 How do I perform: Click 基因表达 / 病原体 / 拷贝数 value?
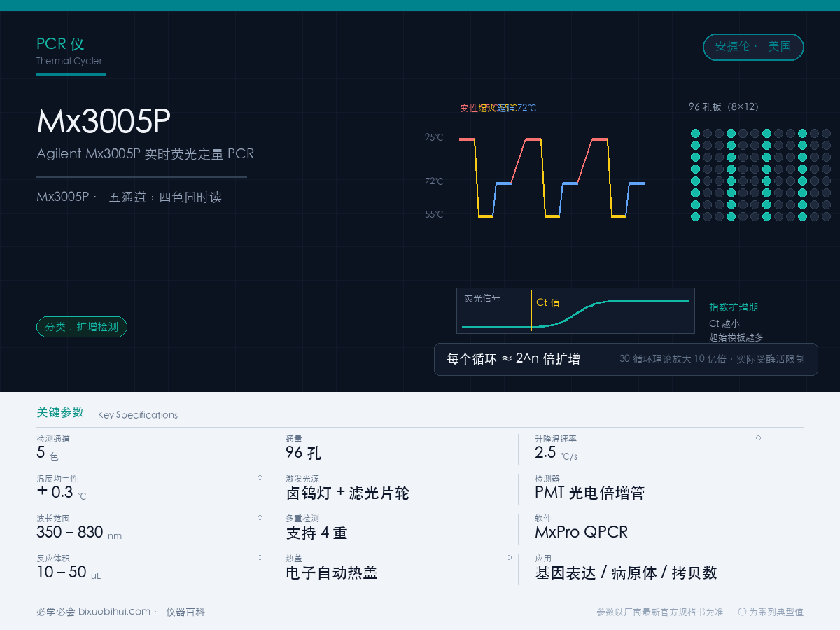pyautogui.click(x=626, y=573)
